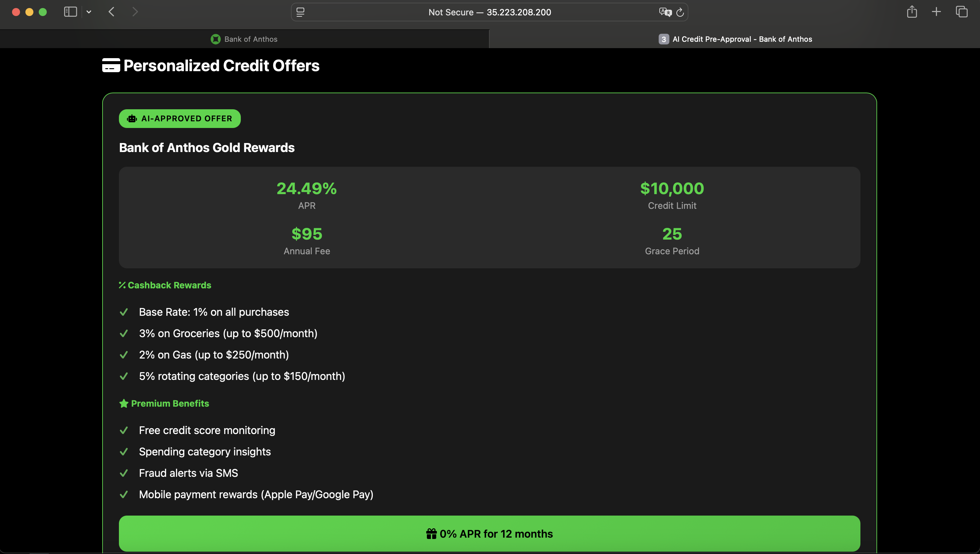Go back to previous page
Image resolution: width=980 pixels, height=554 pixels.
112,12
